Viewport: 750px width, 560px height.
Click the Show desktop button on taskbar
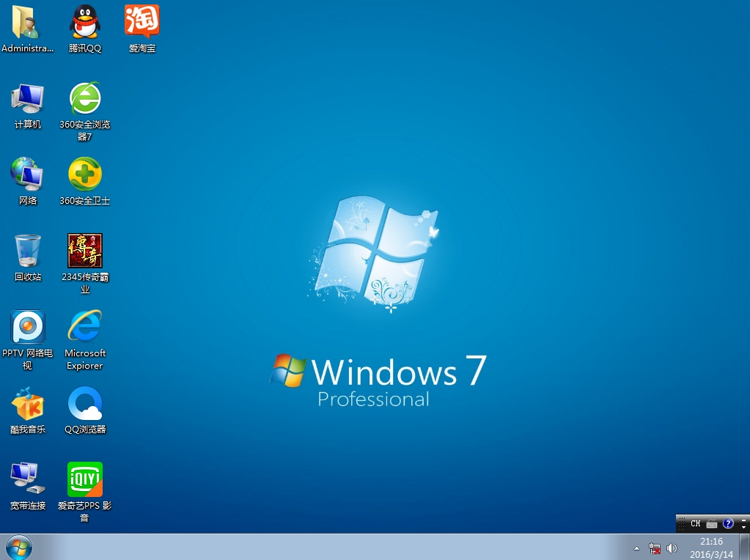[744, 547]
